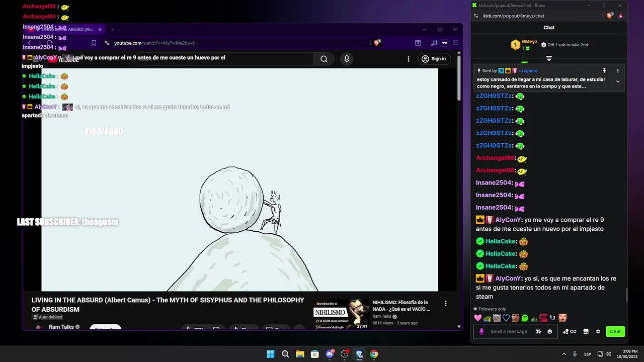Click YouTube voice search microphone
Screen dimensions: 644x362
pyautogui.click(x=347, y=59)
